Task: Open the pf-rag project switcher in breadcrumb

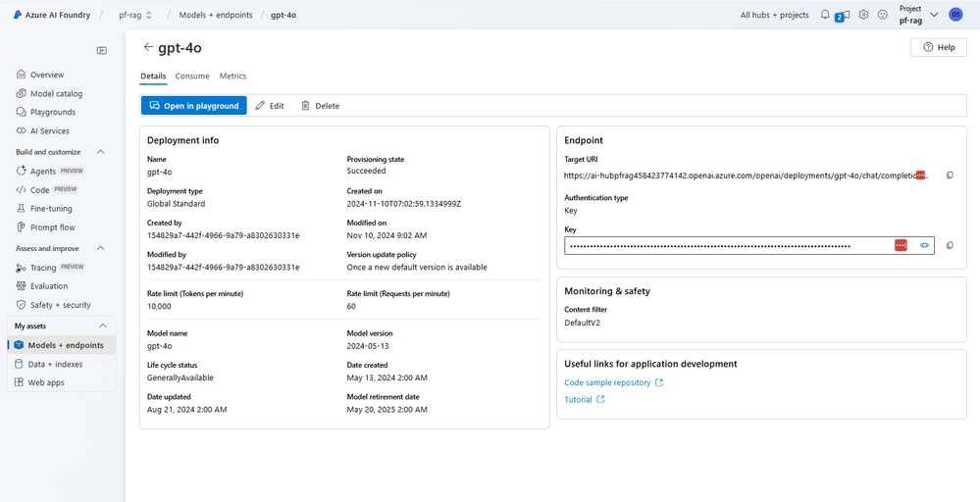Action: pyautogui.click(x=135, y=15)
